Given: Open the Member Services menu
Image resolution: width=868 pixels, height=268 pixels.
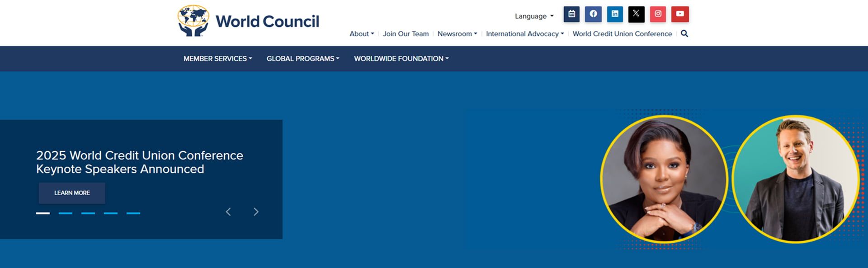Looking at the screenshot, I should click(217, 59).
